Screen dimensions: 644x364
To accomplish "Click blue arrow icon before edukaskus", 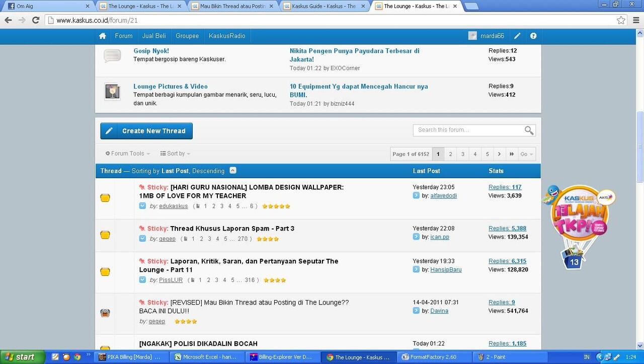I will click(x=142, y=206).
